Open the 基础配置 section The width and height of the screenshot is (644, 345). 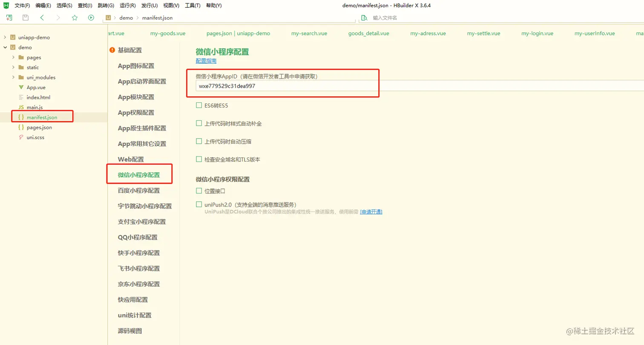click(130, 50)
